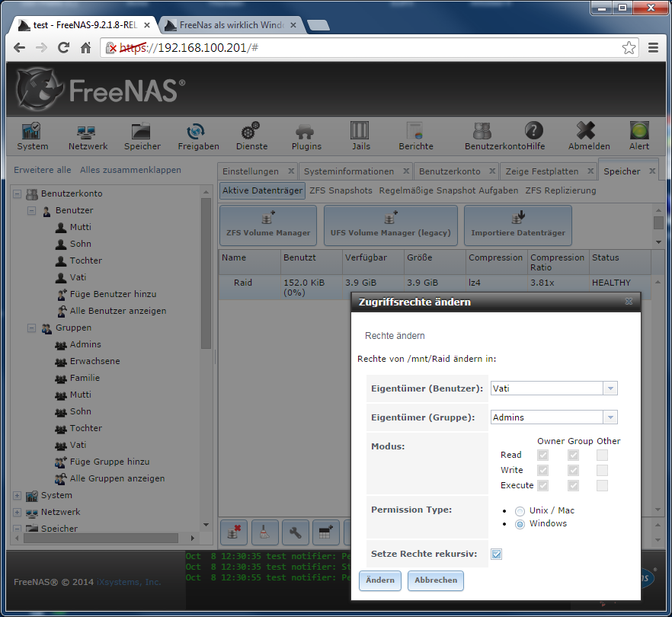Open the Eigentümer (Gruppe) dropdown arrow
This screenshot has height=617, width=672.
(x=610, y=417)
